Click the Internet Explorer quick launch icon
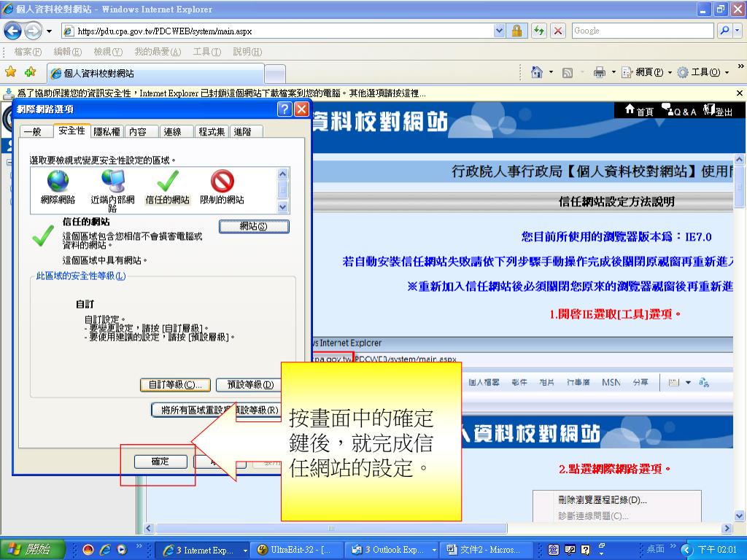Image resolution: width=747 pixels, height=560 pixels. pos(105,550)
